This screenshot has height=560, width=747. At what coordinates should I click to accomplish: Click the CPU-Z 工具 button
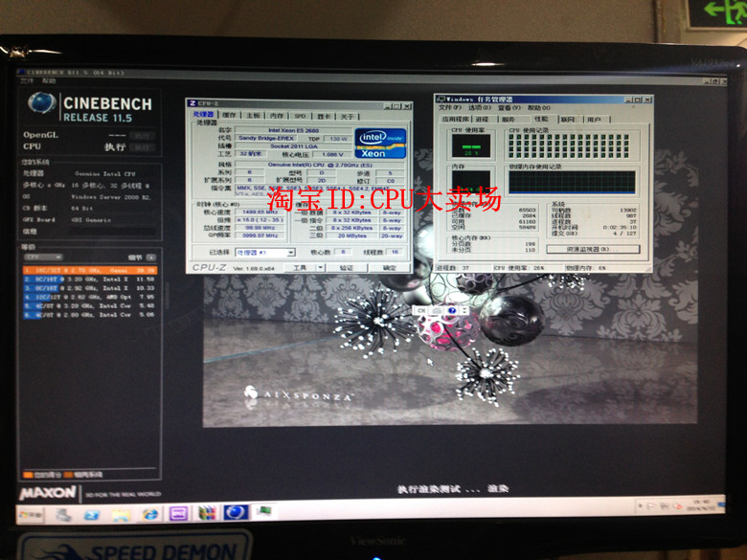point(300,268)
